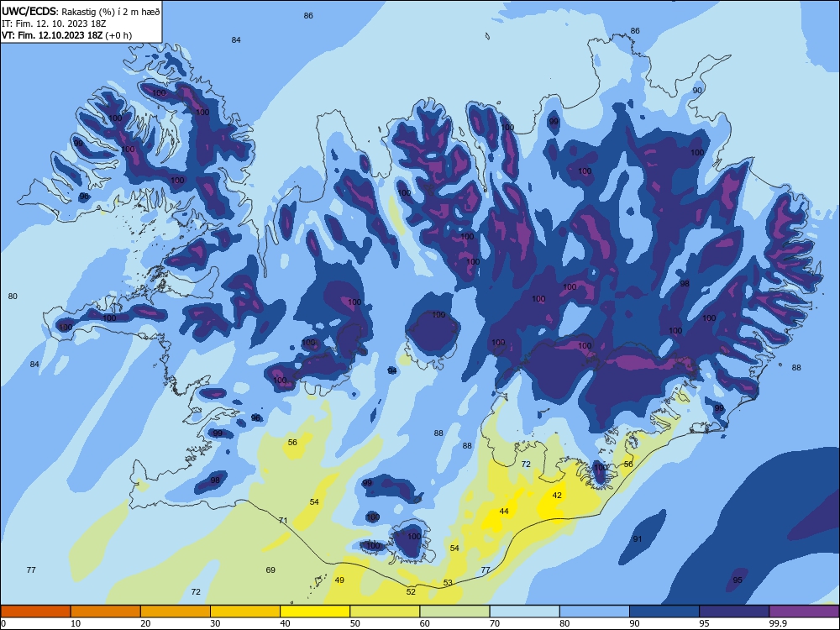
Task: Click the map value 91 offshore
Action: 638,539
